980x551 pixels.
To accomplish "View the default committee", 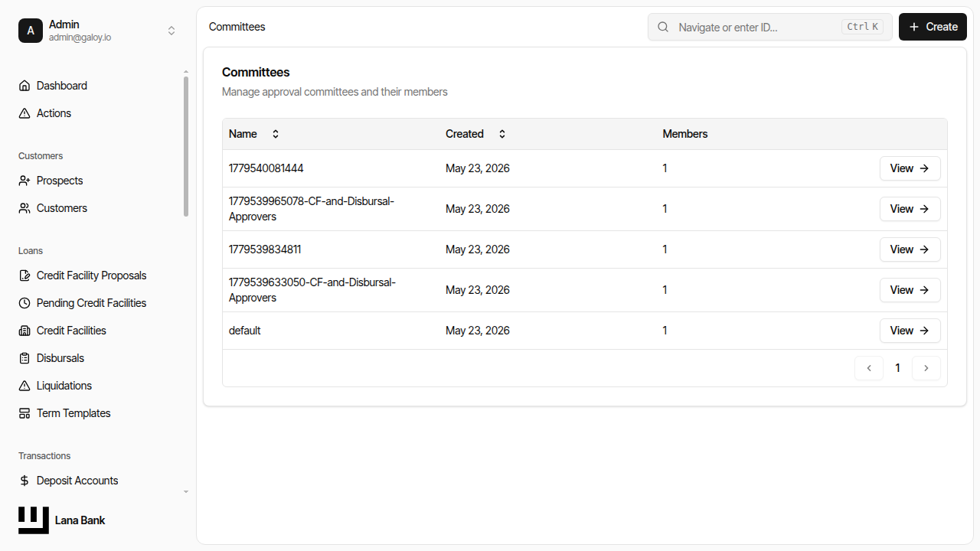I will pyautogui.click(x=910, y=331).
